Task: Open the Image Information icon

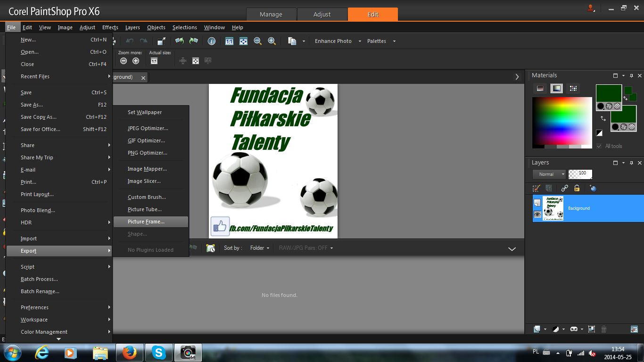Action: click(x=212, y=41)
